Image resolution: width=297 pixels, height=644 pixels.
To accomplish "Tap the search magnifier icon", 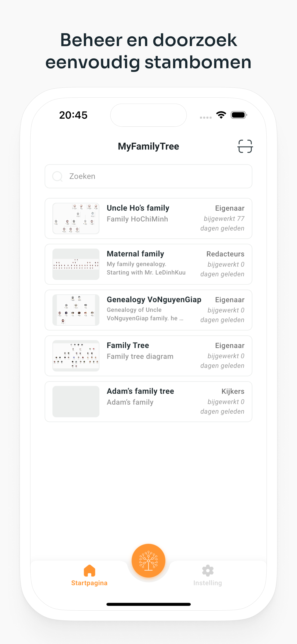I will [58, 176].
